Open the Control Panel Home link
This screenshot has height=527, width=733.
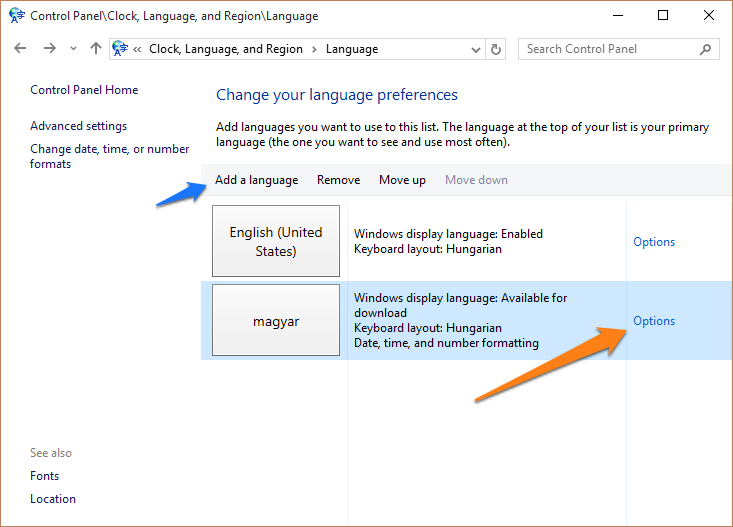(84, 90)
